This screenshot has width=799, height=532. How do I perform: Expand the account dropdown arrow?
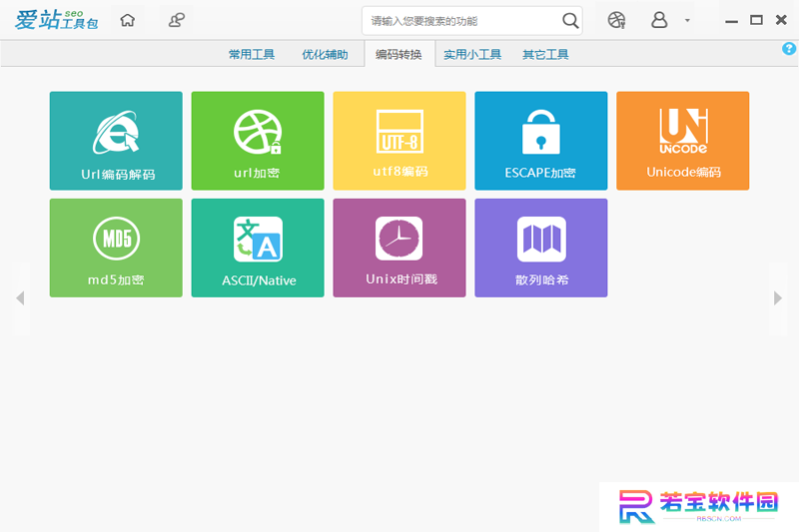tap(687, 21)
